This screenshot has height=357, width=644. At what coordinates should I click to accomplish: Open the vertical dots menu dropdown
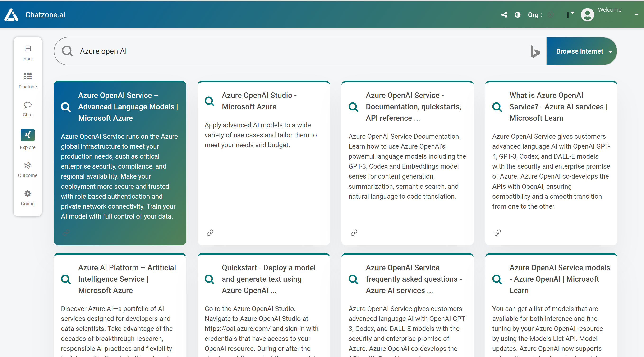pos(570,14)
